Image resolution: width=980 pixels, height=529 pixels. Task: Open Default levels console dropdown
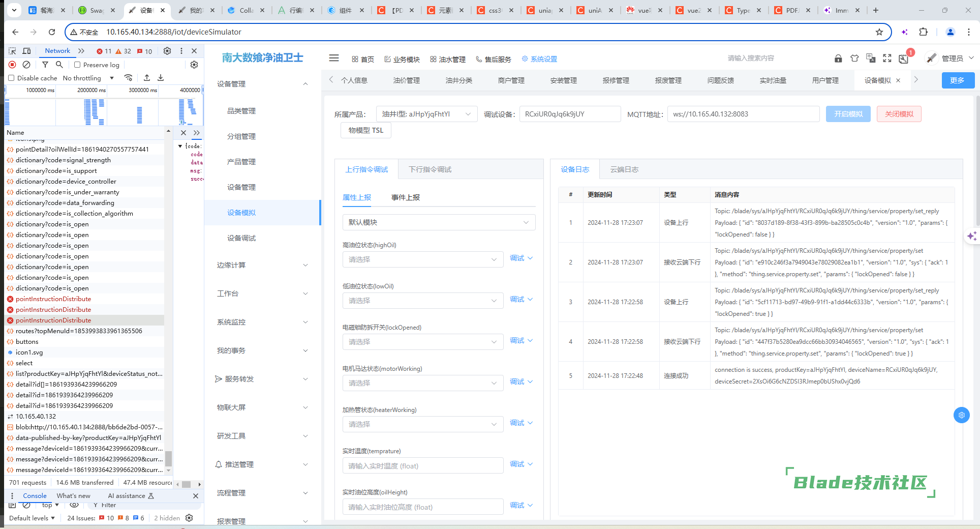point(32,518)
